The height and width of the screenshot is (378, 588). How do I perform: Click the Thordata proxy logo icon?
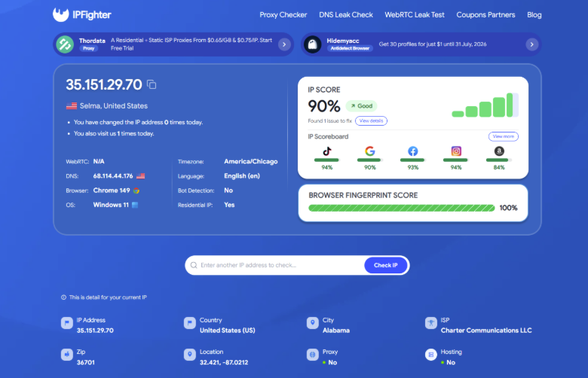(65, 44)
